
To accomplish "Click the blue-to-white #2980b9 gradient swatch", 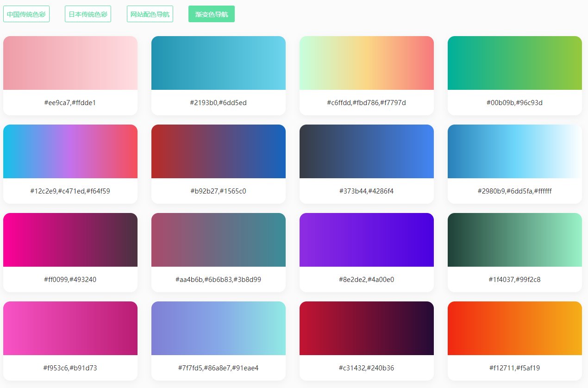I will pyautogui.click(x=515, y=151).
